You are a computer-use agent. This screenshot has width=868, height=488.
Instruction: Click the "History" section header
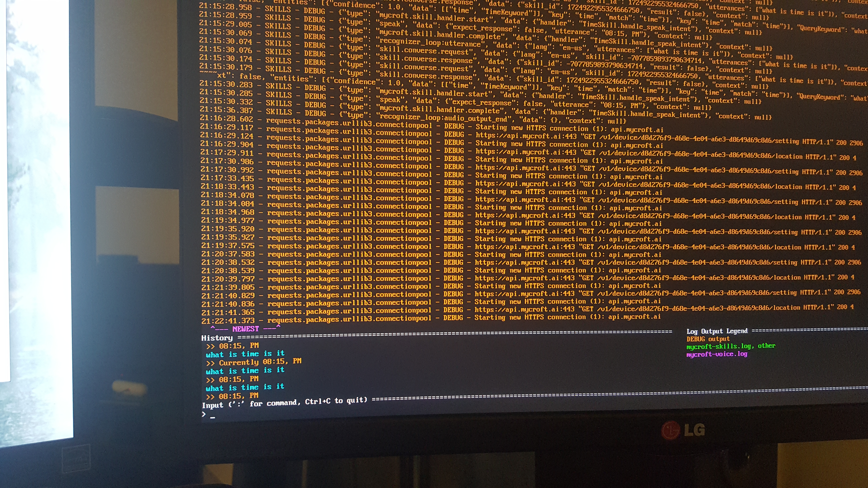pos(217,338)
